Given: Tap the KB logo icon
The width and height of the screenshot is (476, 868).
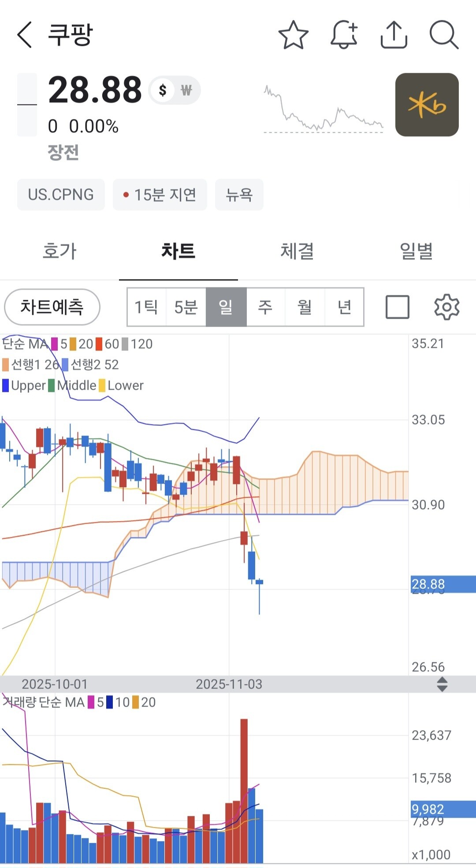Looking at the screenshot, I should (427, 105).
